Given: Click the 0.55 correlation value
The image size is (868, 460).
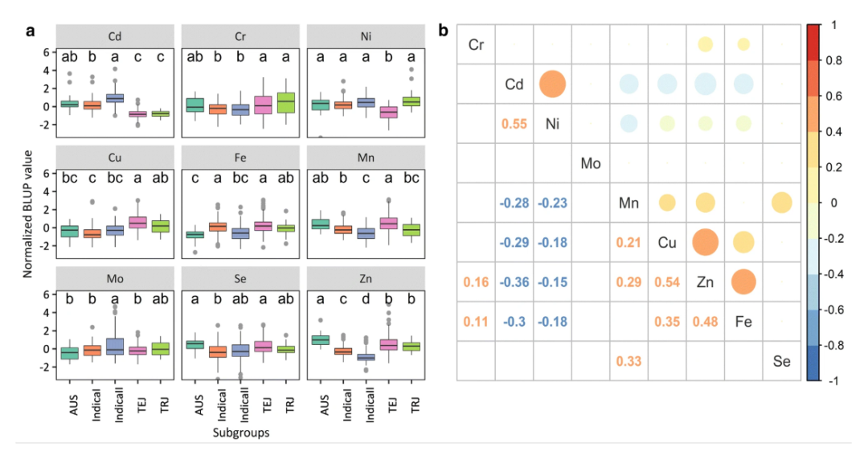Looking at the screenshot, I should [514, 125].
